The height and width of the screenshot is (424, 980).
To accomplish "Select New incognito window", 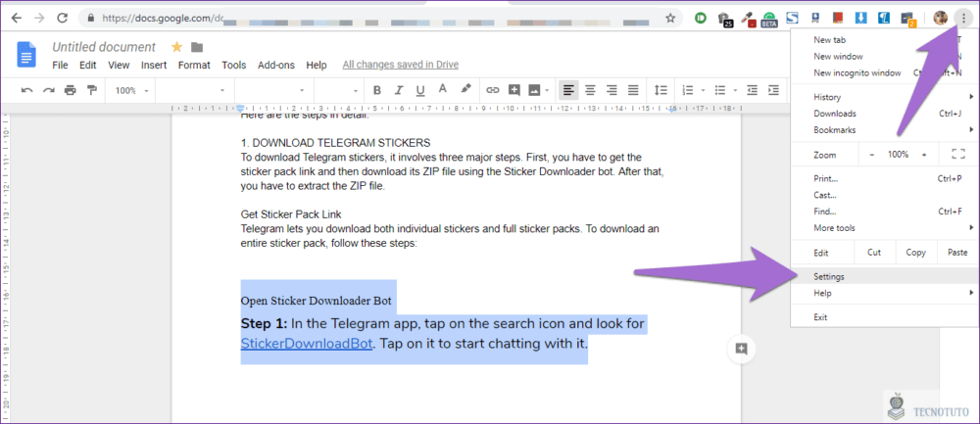I will click(x=884, y=73).
